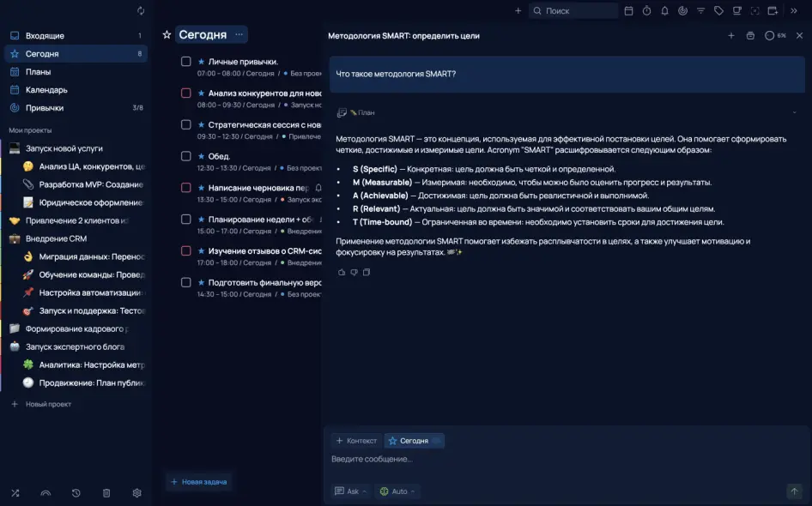Click the shuffle icon at bottom left
This screenshot has width=812, height=506.
pos(15,493)
